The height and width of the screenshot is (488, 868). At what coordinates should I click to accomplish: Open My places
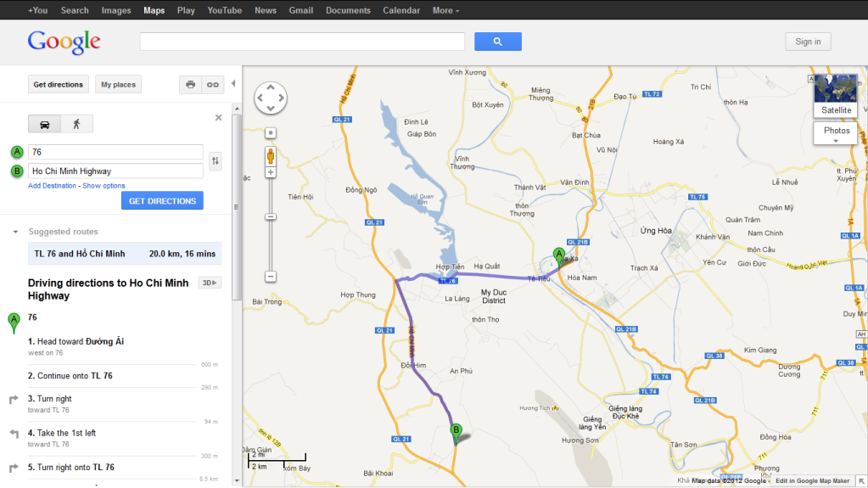click(x=118, y=84)
